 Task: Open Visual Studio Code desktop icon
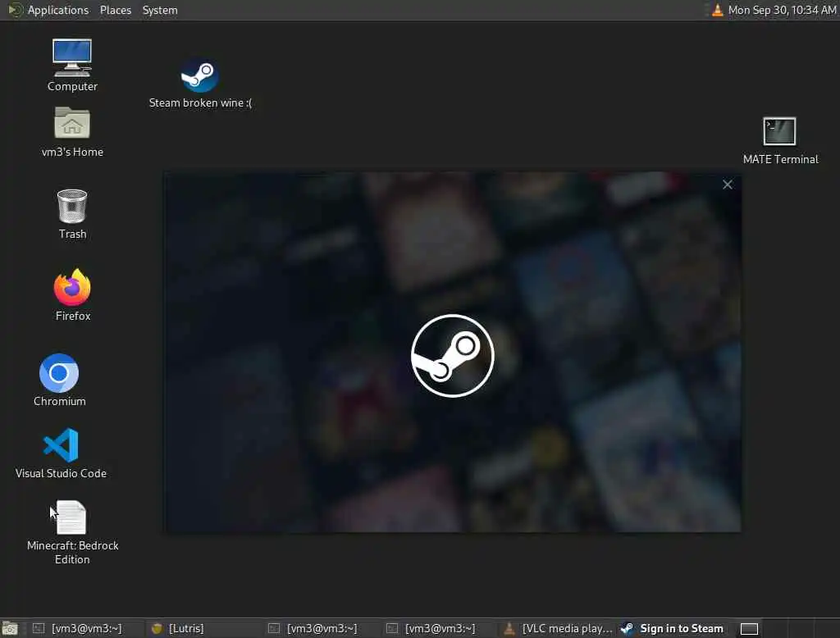click(61, 453)
